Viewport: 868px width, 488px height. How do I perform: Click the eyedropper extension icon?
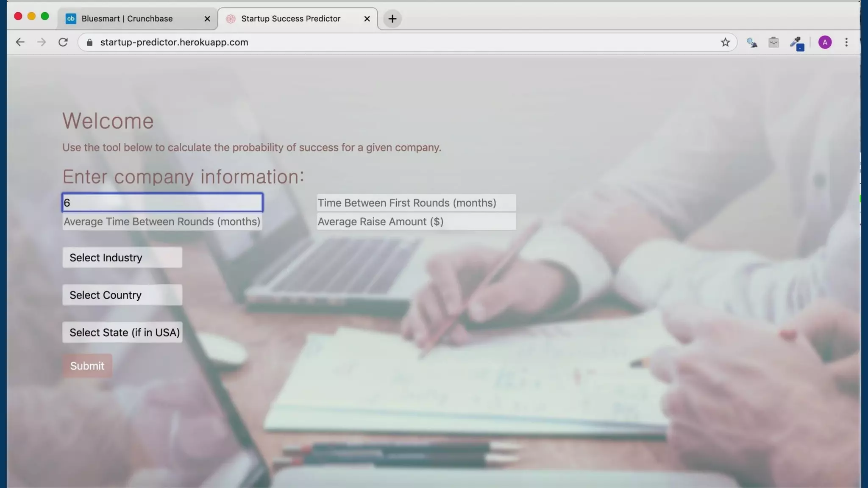pyautogui.click(x=796, y=42)
